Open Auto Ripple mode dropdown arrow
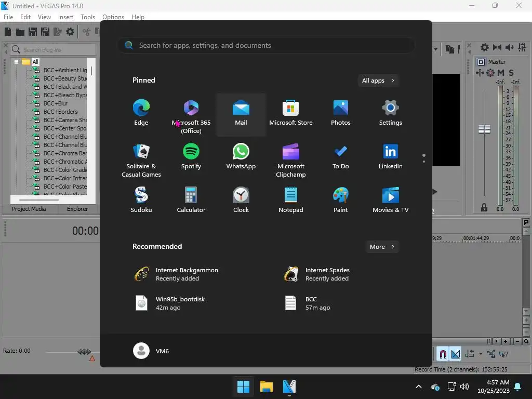This screenshot has width=532, height=399. (481, 354)
